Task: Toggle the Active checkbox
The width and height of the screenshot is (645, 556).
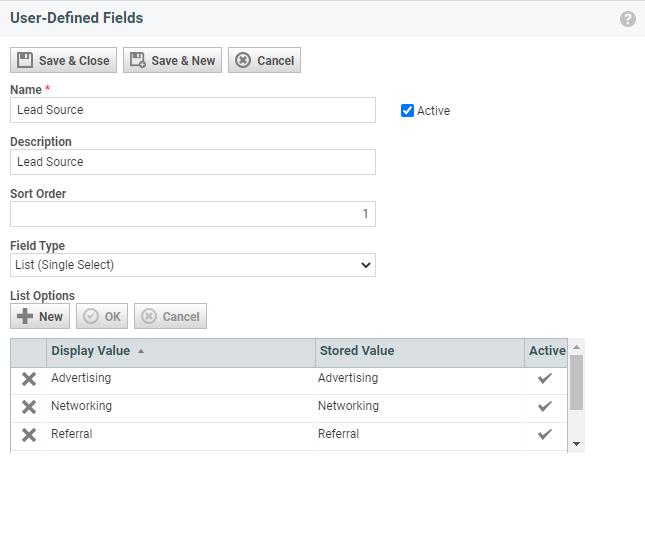Action: tap(407, 111)
